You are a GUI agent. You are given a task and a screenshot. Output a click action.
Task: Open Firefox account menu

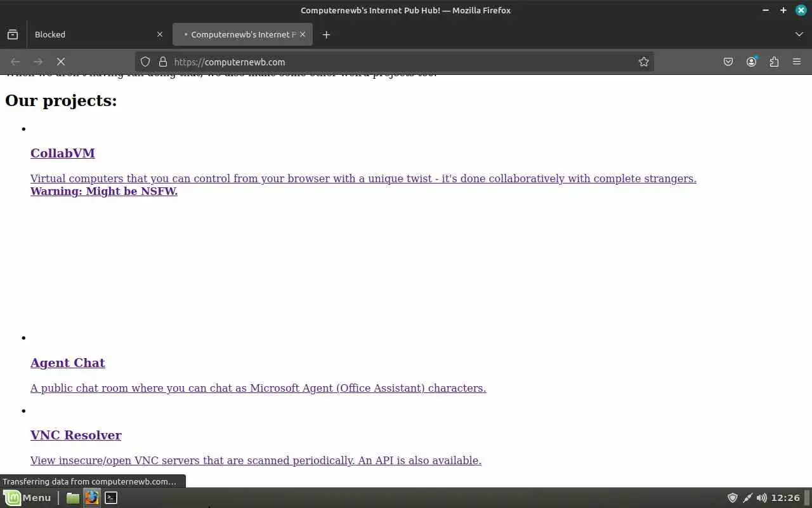coord(751,62)
